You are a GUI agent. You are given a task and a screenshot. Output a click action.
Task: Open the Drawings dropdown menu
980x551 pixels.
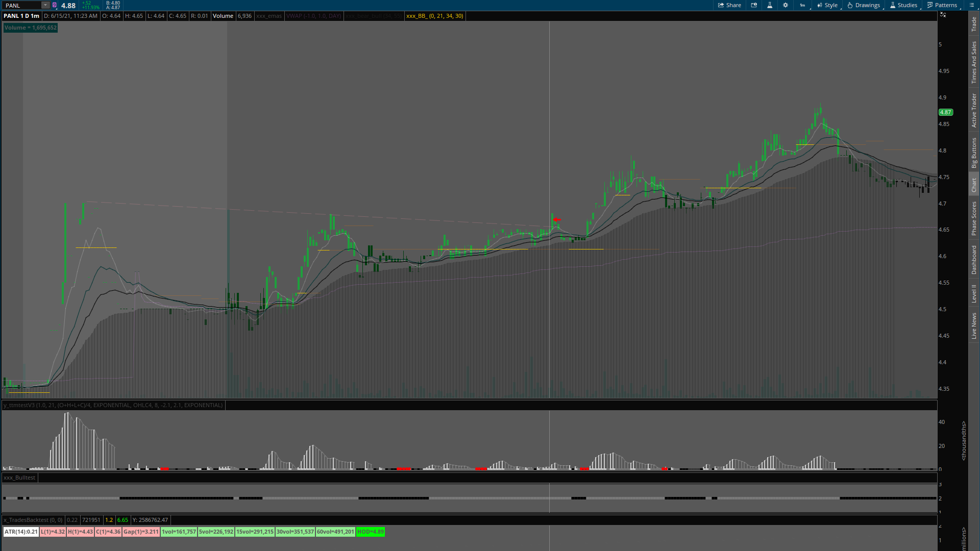864,5
